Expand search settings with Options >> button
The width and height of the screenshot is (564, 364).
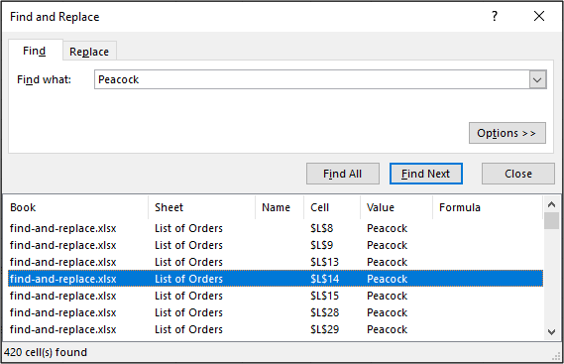[507, 133]
